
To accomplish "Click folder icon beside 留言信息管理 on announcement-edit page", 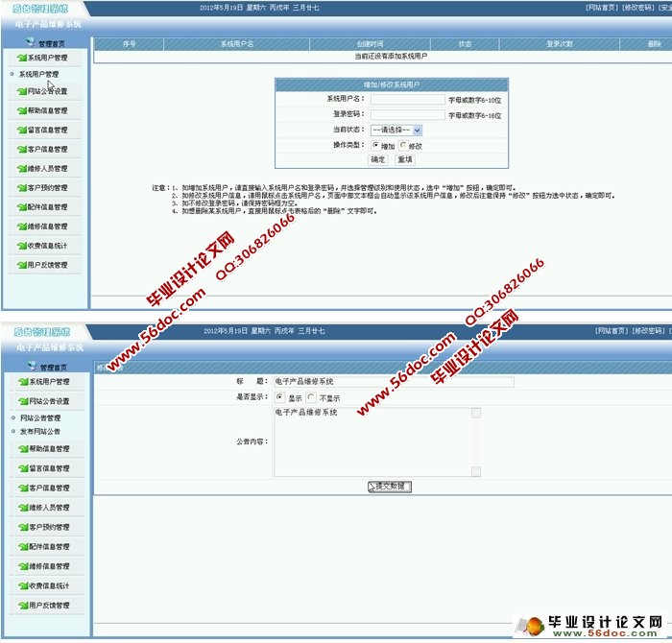I will (x=24, y=468).
